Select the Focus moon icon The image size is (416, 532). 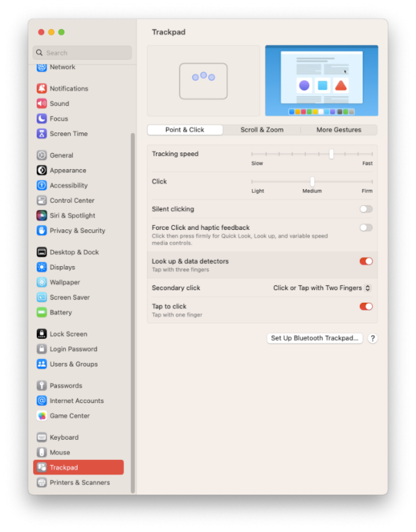pyautogui.click(x=42, y=118)
